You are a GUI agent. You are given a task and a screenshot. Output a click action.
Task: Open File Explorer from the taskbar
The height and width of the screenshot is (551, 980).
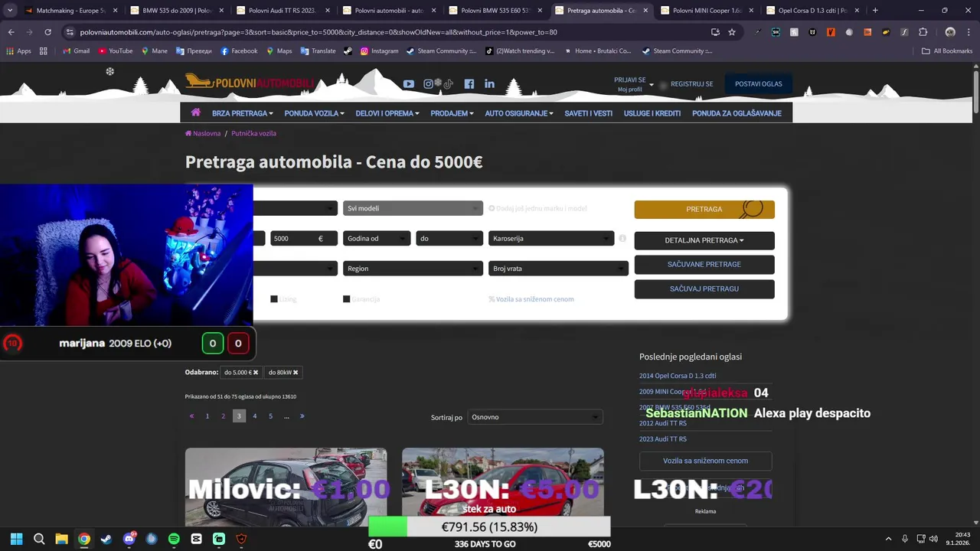point(61,539)
